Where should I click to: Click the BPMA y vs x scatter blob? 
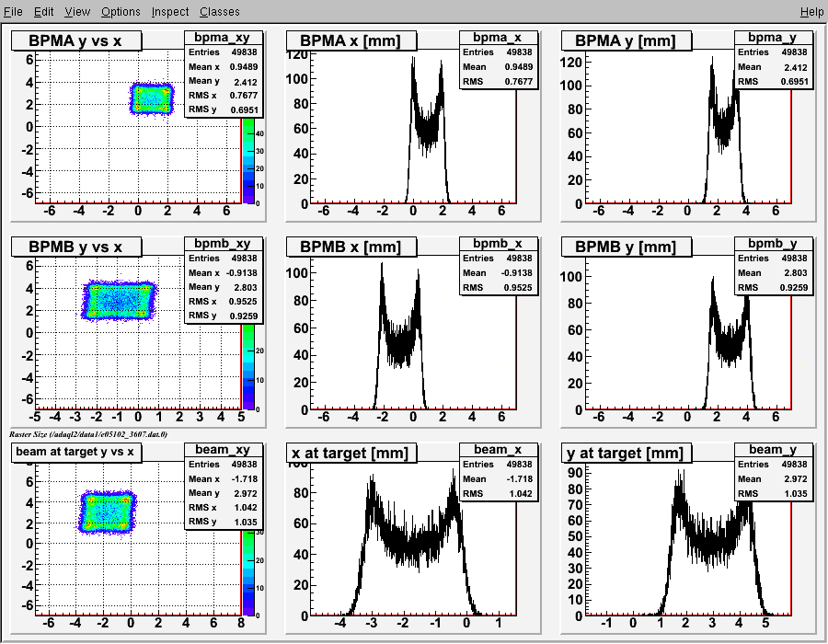[152, 98]
